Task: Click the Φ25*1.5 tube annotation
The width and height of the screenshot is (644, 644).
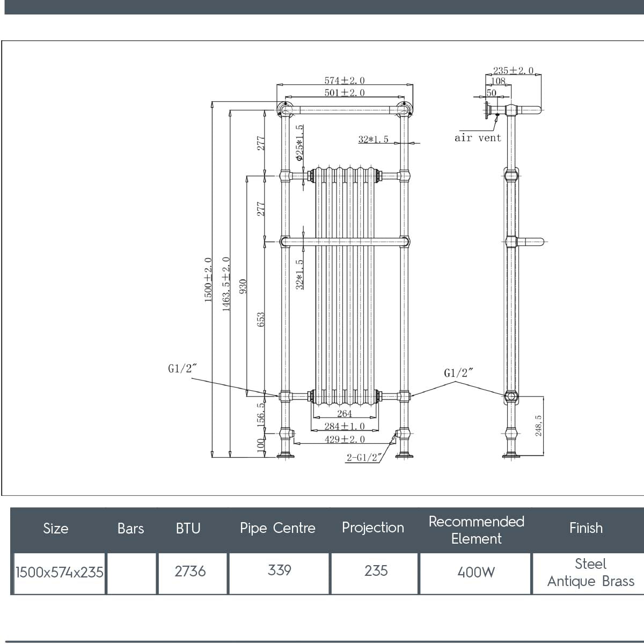Action: point(300,143)
